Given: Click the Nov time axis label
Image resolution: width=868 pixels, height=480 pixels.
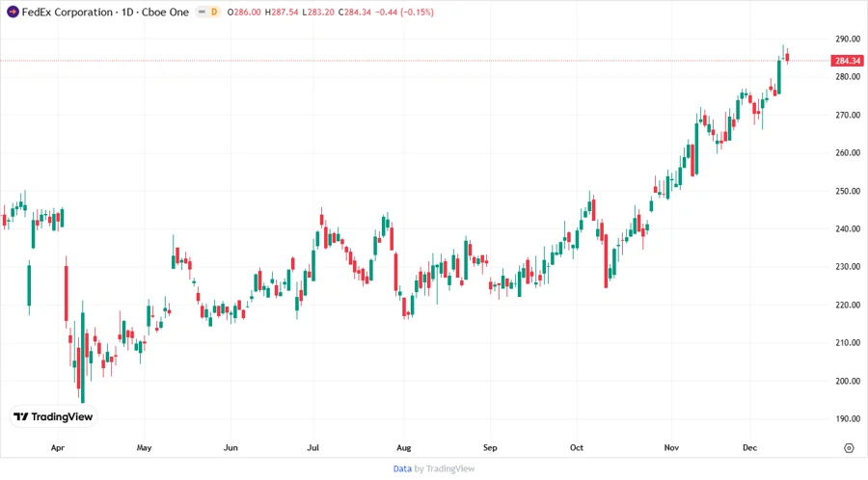Looking at the screenshot, I should (x=671, y=448).
